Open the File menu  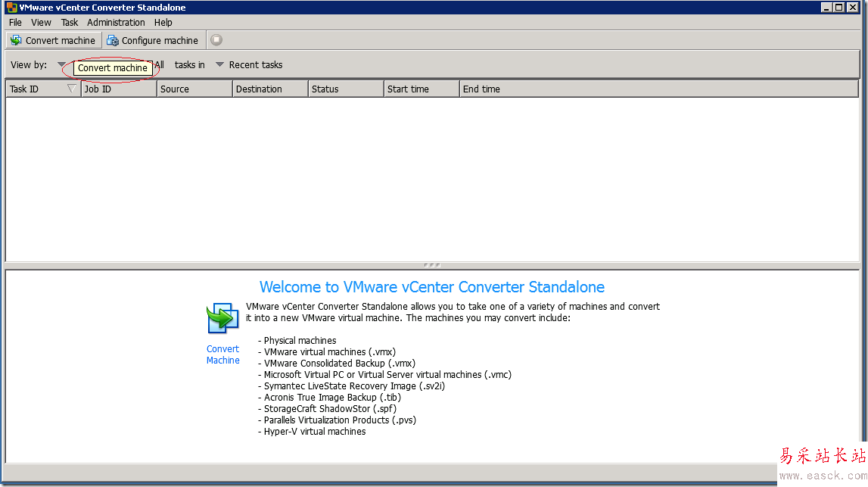click(15, 23)
